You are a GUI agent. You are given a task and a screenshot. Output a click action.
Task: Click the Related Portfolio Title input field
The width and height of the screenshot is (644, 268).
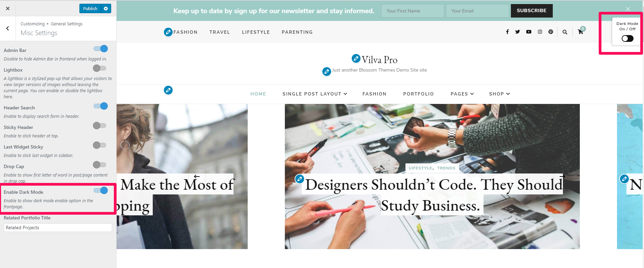pos(58,227)
